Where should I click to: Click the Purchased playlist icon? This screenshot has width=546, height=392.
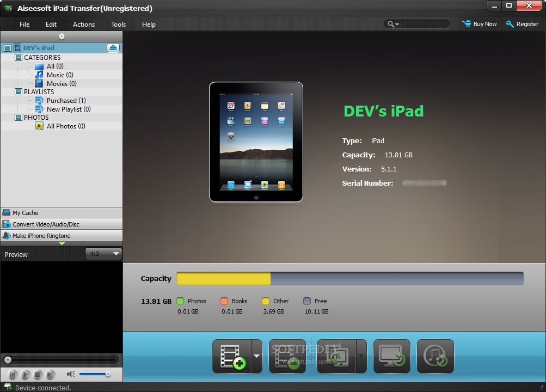coord(39,101)
